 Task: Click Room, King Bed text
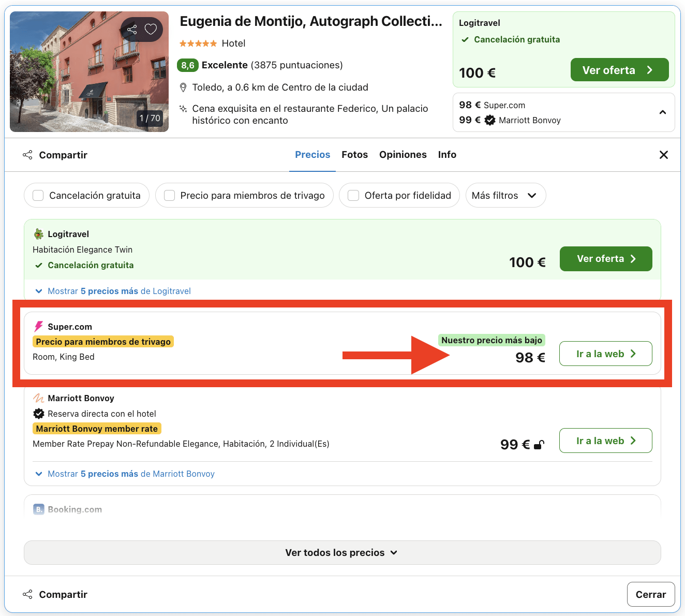(x=64, y=357)
